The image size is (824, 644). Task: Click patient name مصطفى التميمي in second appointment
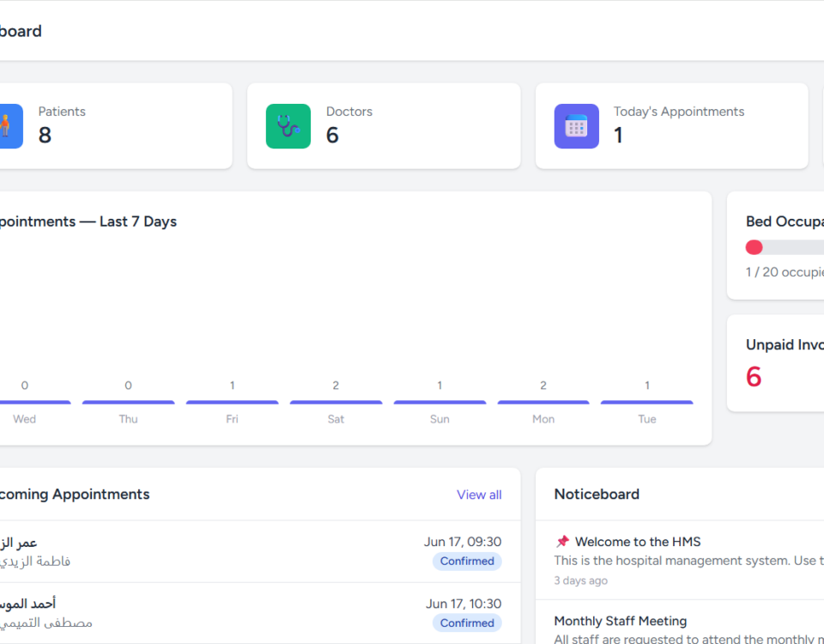click(46, 623)
